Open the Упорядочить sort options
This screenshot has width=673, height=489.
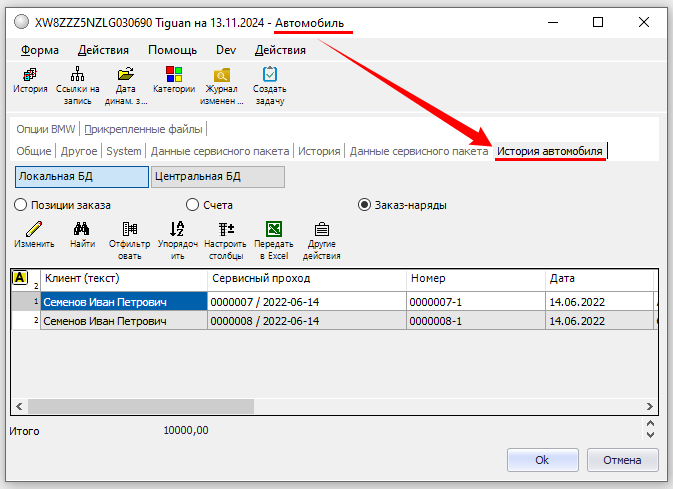pyautogui.click(x=177, y=229)
